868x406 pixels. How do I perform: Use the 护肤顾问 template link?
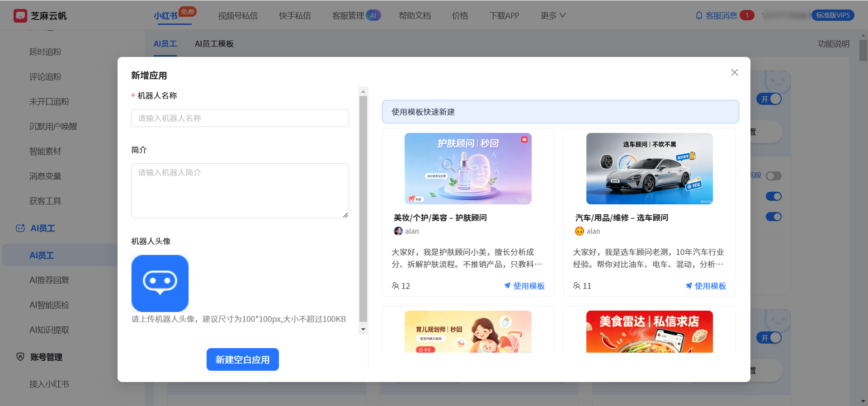524,286
